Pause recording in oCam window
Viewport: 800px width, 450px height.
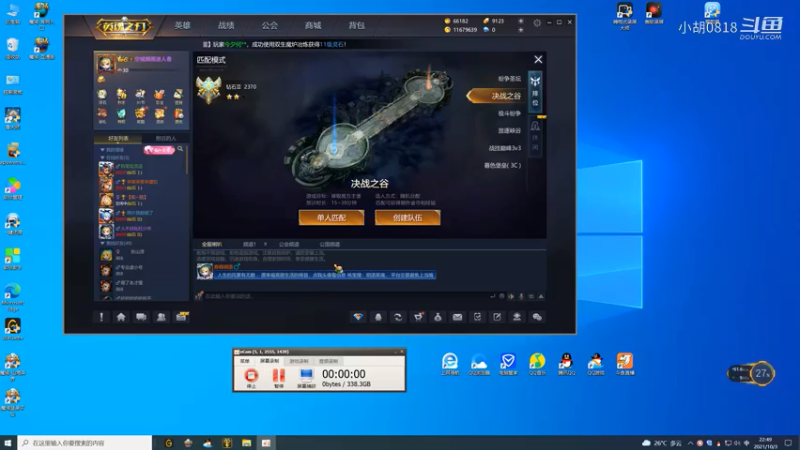[x=279, y=378]
